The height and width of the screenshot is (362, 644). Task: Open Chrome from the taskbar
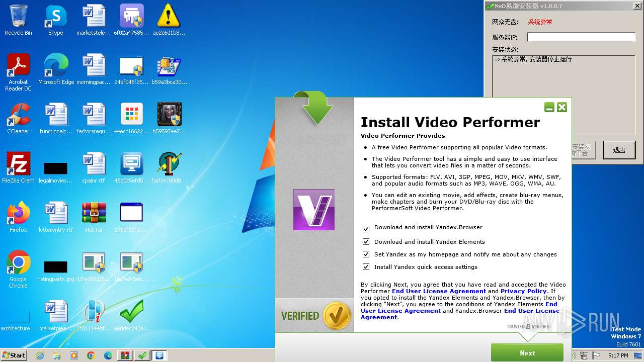pos(91,355)
